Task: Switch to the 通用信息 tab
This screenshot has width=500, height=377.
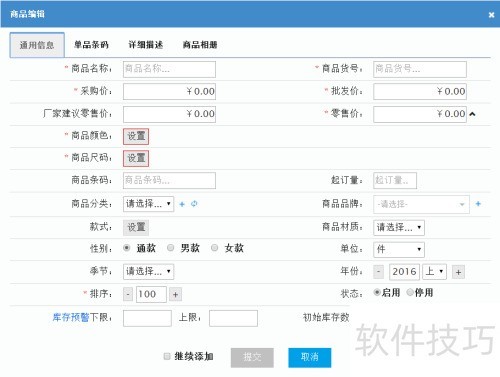Action: click(x=37, y=45)
